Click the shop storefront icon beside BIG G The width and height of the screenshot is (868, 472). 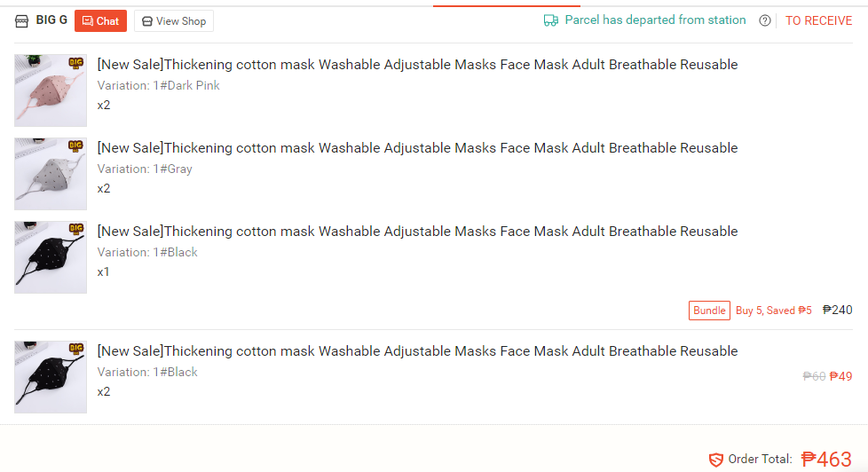21,21
